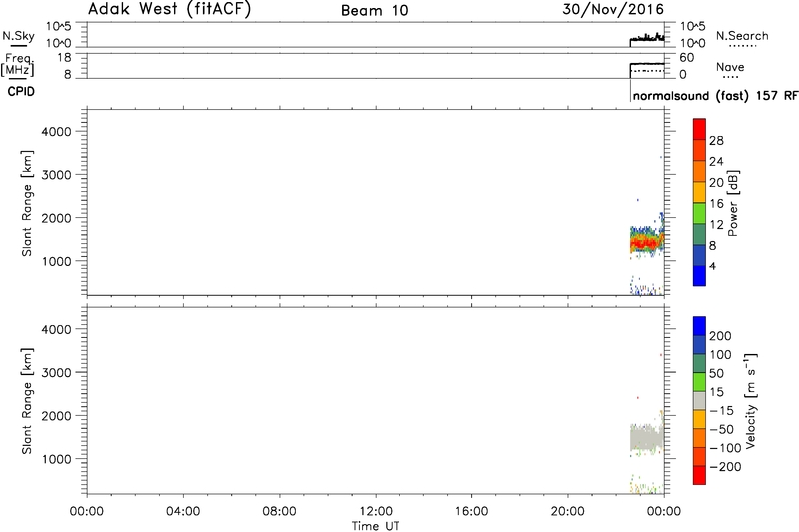Click the 'Adak West (fitACF)' title text

pos(169,9)
